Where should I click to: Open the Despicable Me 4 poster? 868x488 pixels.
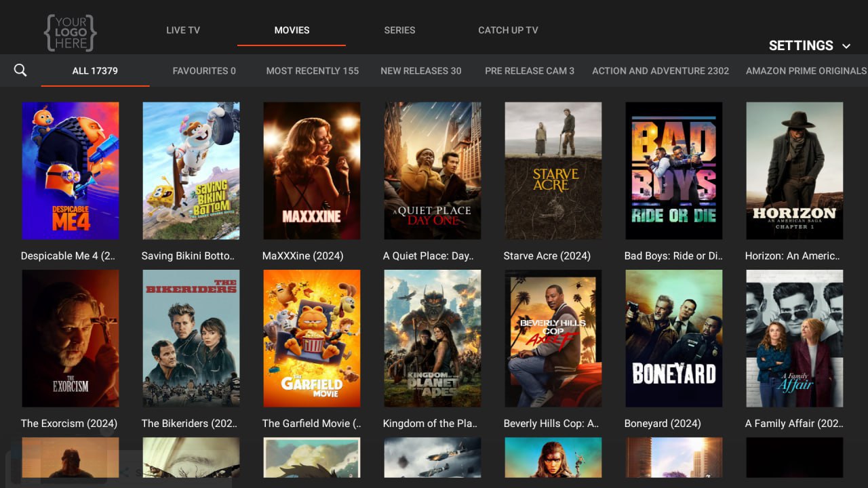coord(71,171)
